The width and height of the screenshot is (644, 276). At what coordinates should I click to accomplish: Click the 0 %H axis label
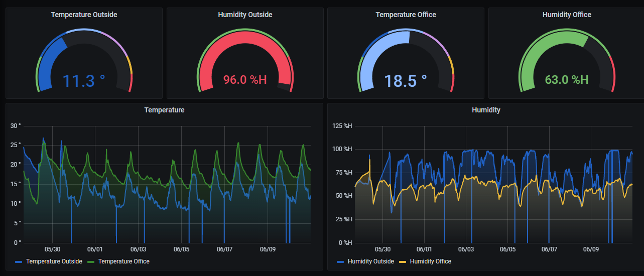click(x=345, y=243)
